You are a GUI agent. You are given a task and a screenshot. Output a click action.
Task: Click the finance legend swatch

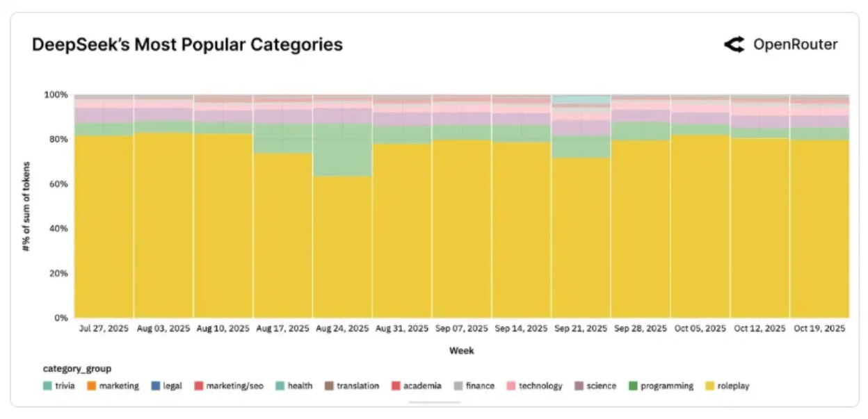point(458,386)
